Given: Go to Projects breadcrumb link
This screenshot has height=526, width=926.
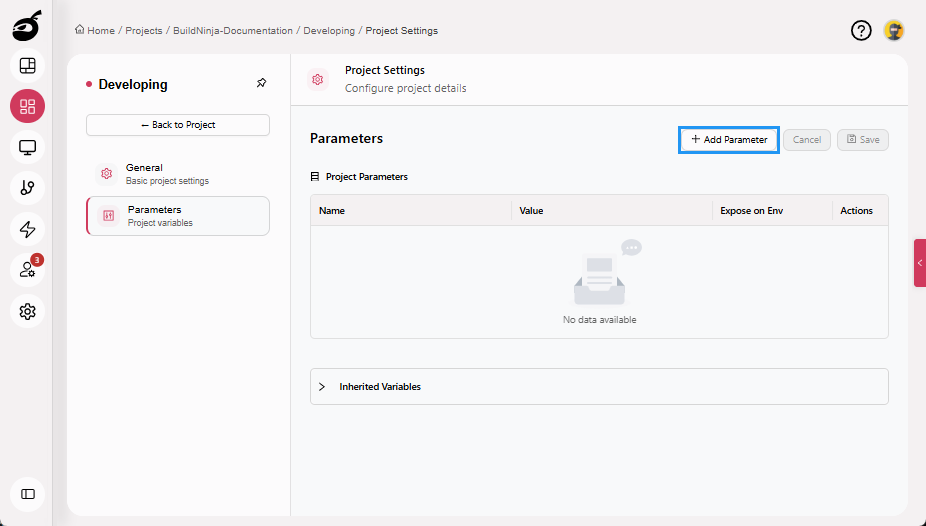Looking at the screenshot, I should click(144, 31).
